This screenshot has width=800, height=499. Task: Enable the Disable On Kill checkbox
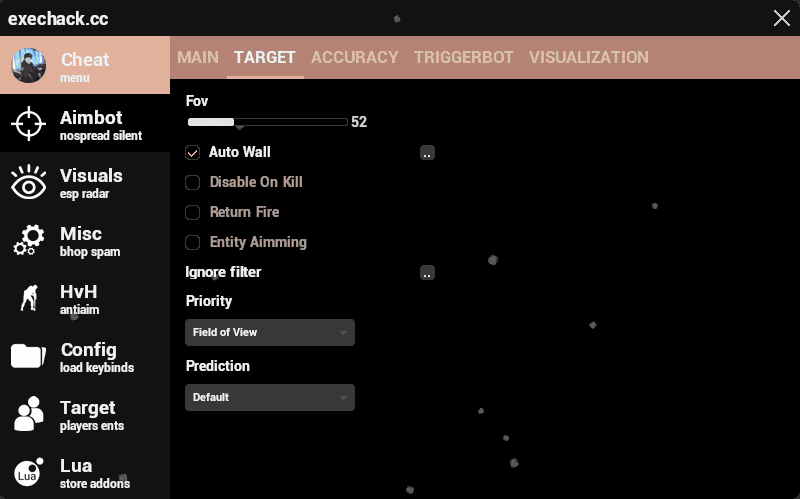pos(193,183)
